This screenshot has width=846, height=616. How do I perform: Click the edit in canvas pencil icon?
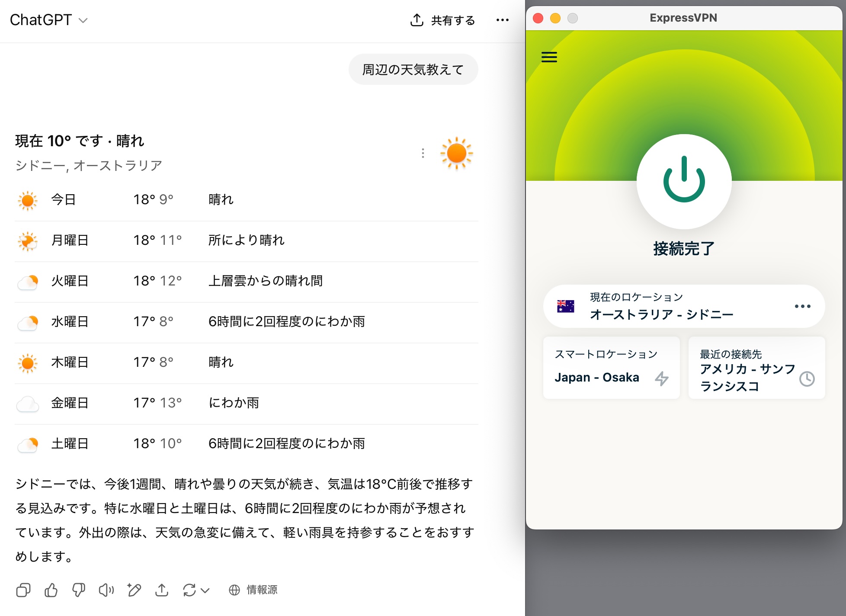pos(134,590)
